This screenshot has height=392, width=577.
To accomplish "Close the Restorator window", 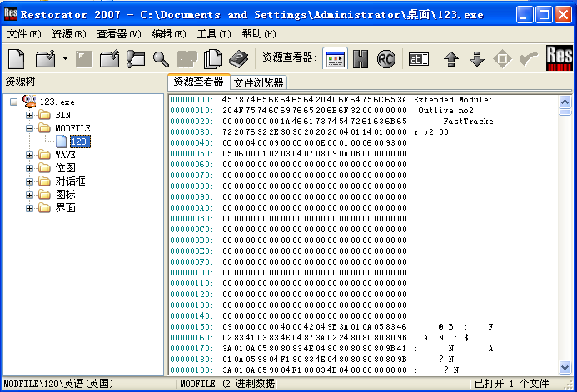I will pyautogui.click(x=564, y=15).
